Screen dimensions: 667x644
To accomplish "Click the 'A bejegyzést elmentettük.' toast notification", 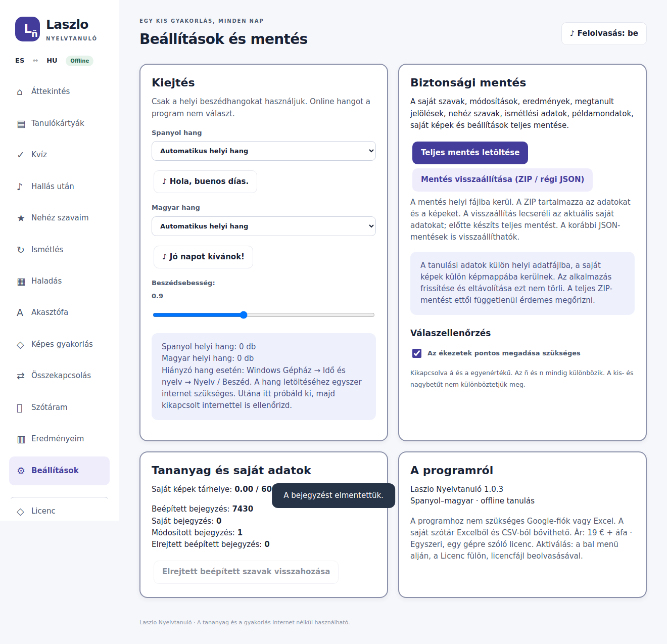I will click(x=333, y=495).
